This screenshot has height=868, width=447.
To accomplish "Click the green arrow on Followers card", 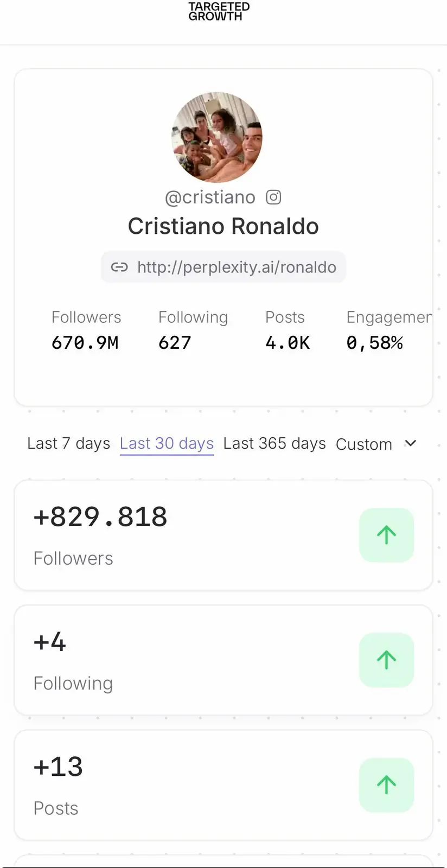I will tap(386, 535).
